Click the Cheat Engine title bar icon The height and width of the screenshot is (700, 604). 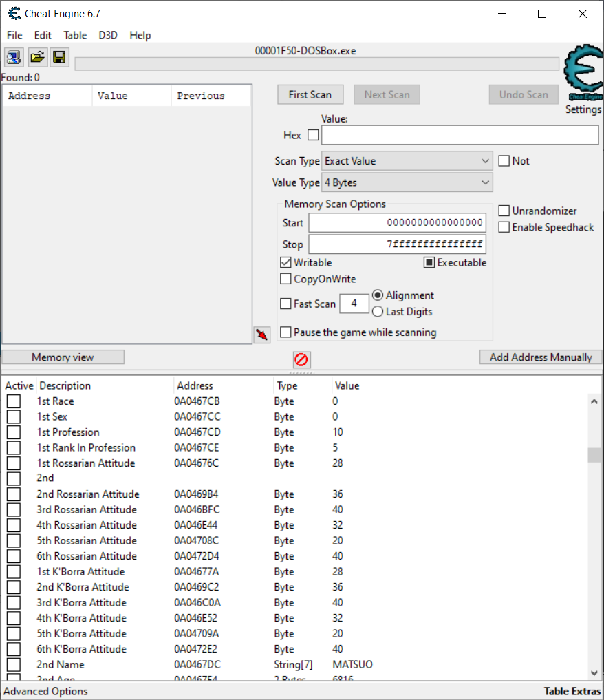point(14,13)
